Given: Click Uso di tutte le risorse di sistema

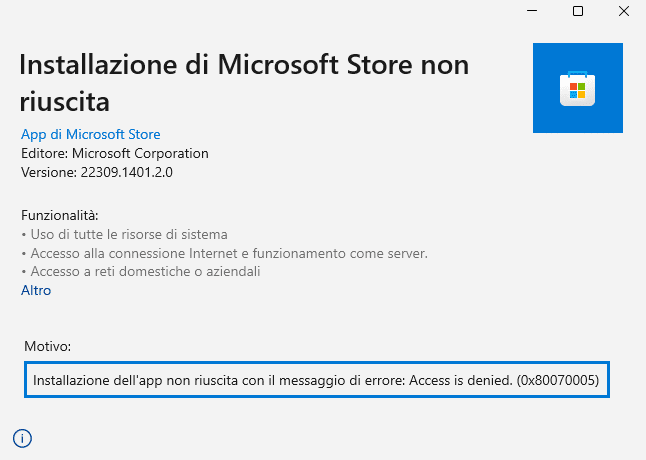Looking at the screenshot, I should point(125,235).
